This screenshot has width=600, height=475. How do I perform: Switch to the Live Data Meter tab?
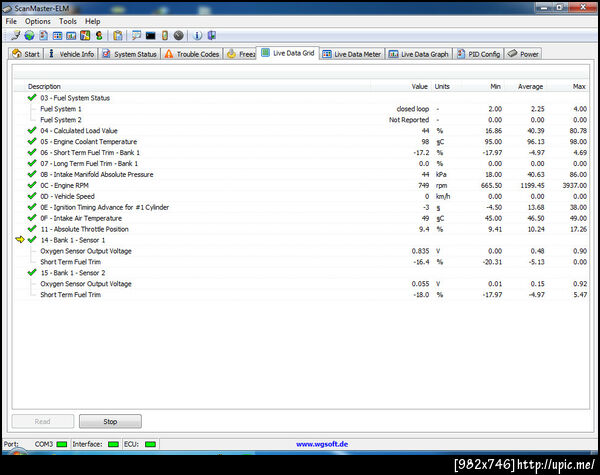point(352,54)
